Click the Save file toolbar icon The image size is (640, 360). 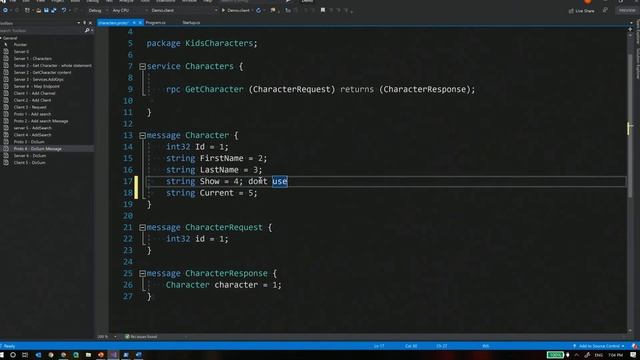(x=46, y=10)
